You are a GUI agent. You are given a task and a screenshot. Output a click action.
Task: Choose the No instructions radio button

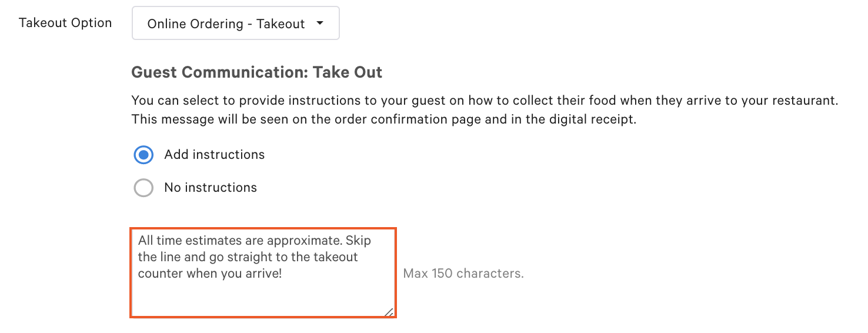(x=143, y=188)
